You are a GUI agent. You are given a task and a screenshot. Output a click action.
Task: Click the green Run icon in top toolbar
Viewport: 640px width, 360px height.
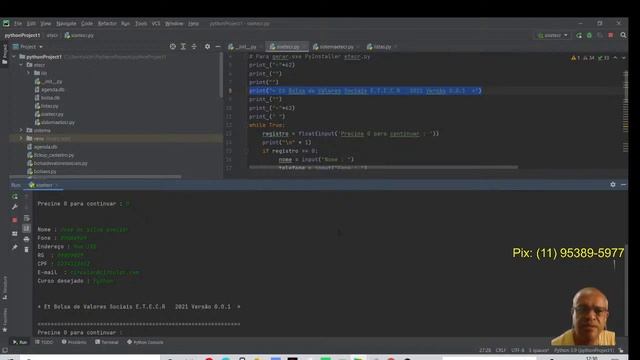tap(579, 36)
